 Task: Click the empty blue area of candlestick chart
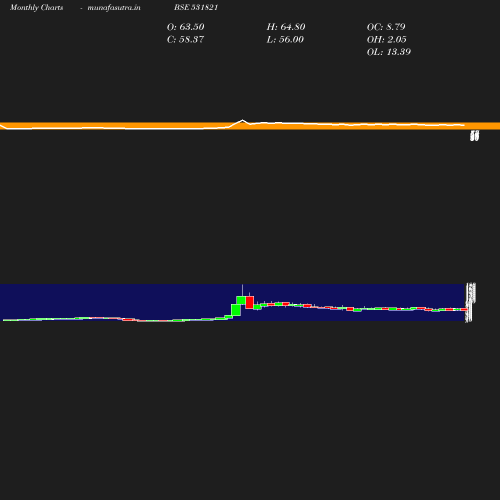coord(117,298)
